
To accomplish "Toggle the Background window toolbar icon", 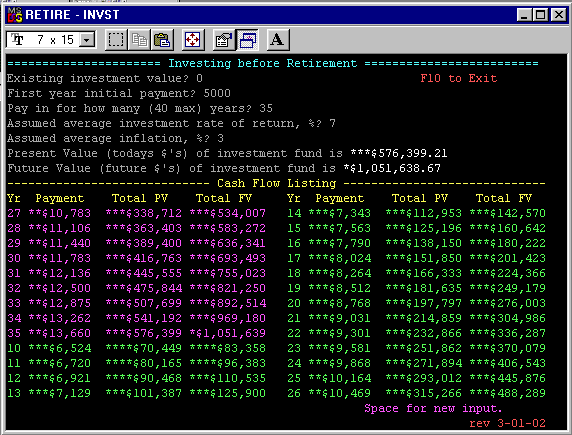I will [x=247, y=40].
